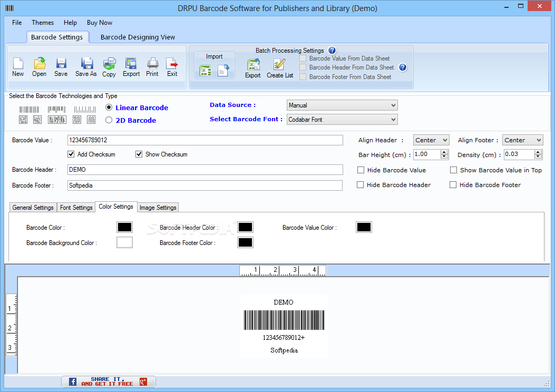Screen dimensions: 555x392
Task: Click the first 2D barcode sample icon
Action: 23,120
